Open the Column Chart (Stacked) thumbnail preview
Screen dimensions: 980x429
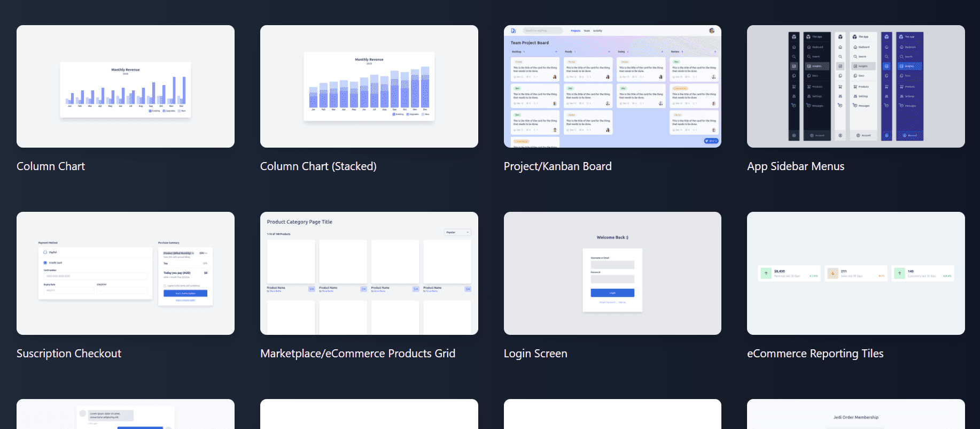click(369, 86)
